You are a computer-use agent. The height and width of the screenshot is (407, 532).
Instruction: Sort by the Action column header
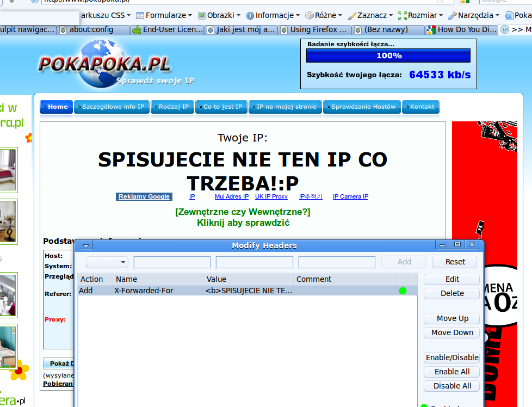tap(95, 279)
